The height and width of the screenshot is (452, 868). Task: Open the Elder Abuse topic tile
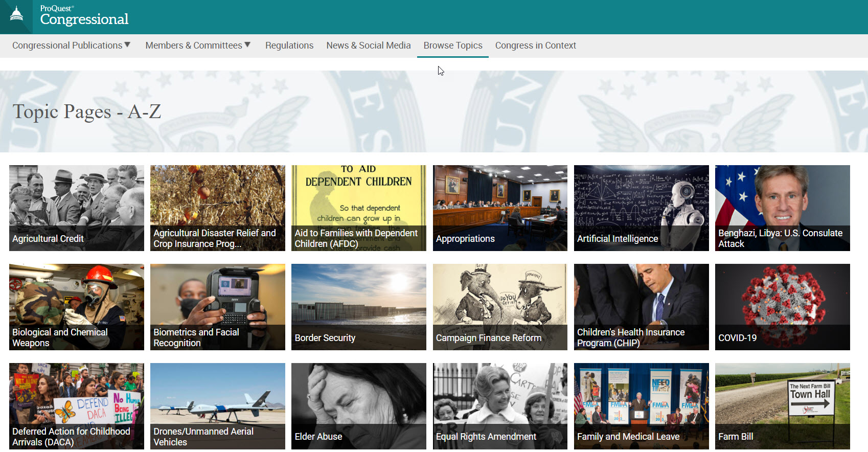(359, 406)
